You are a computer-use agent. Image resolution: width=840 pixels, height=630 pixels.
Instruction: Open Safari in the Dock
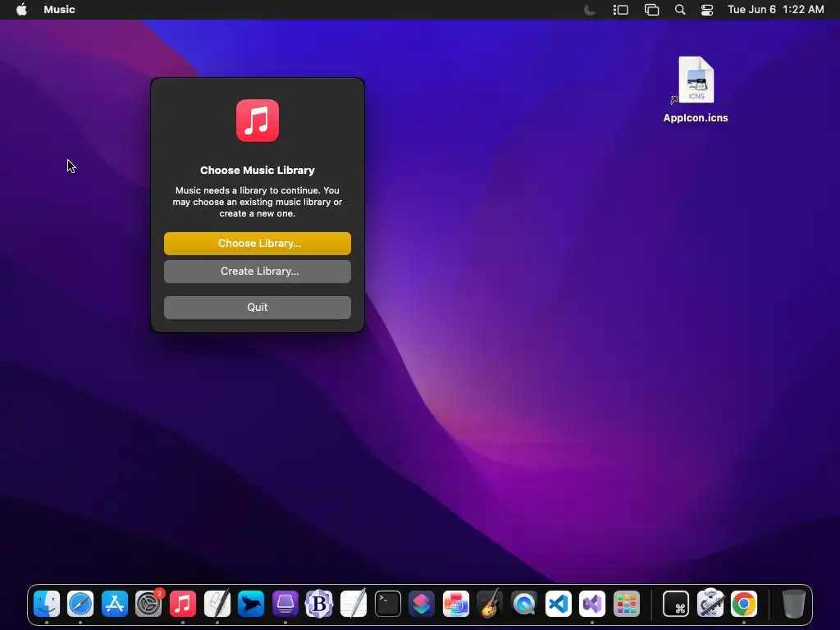point(80,604)
